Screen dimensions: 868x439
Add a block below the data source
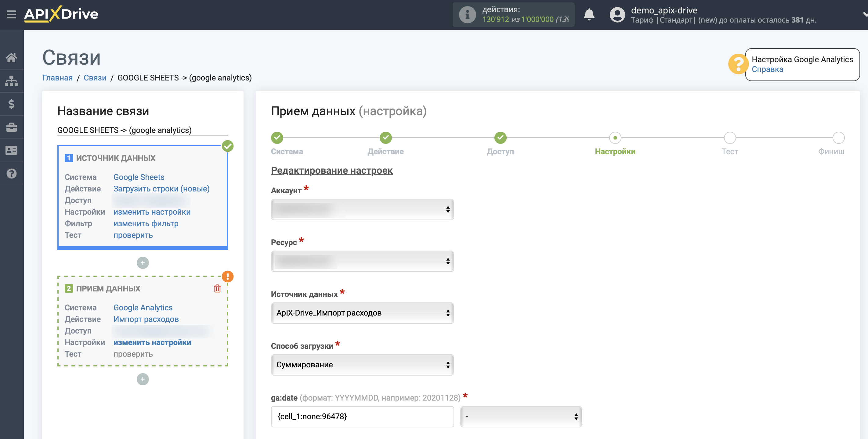click(x=143, y=262)
